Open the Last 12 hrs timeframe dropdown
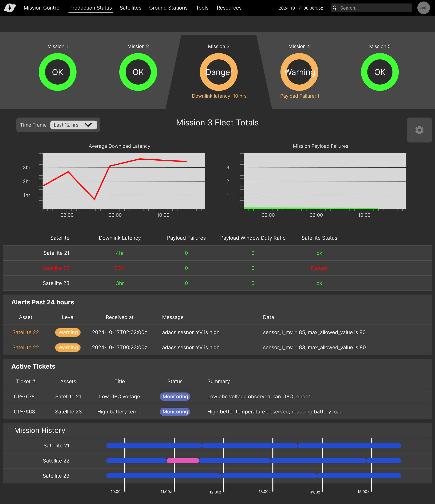The image size is (435, 504). click(73, 125)
